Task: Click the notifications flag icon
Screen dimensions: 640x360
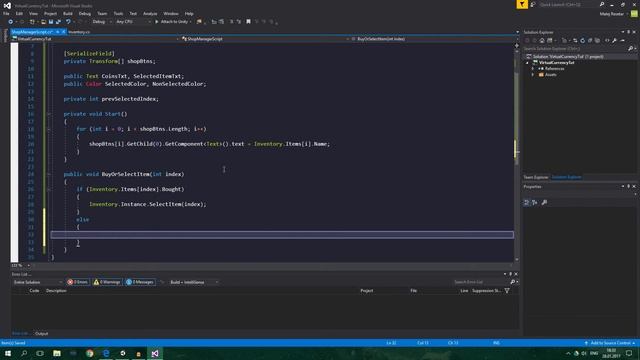Action: 522,4
